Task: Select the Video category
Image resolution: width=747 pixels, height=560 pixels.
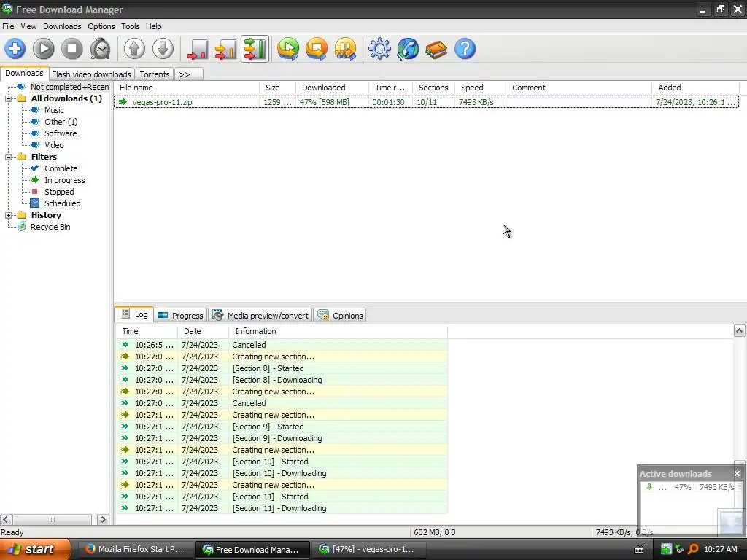Action: (x=54, y=145)
